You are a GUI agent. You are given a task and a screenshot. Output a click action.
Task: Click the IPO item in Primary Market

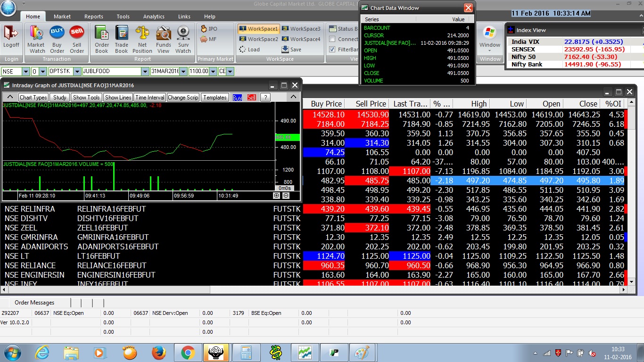tap(209, 29)
